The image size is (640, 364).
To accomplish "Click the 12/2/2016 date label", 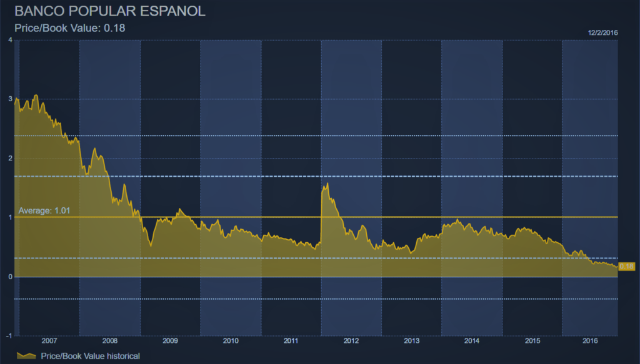I will [x=603, y=32].
